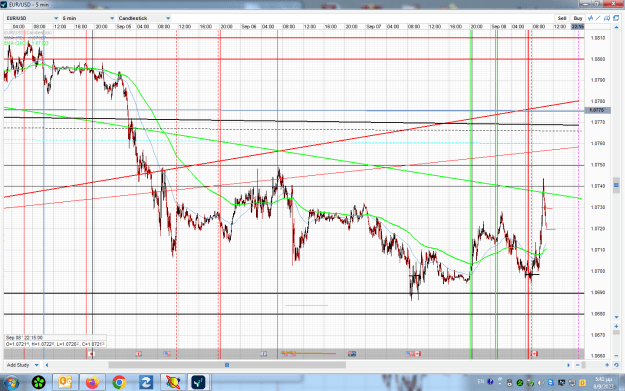Click the Sep 06 date axis label

click(x=249, y=27)
